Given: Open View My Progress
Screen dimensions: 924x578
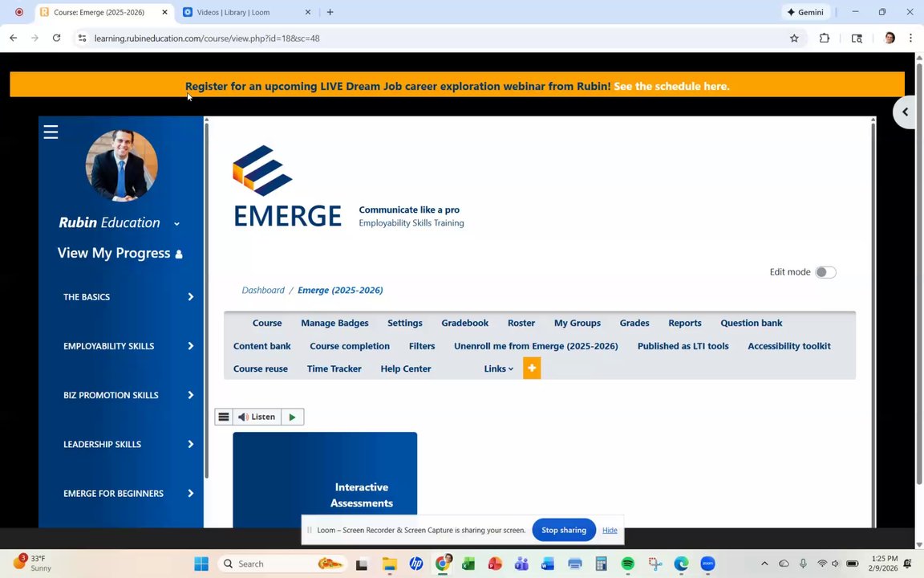Looking at the screenshot, I should (120, 253).
